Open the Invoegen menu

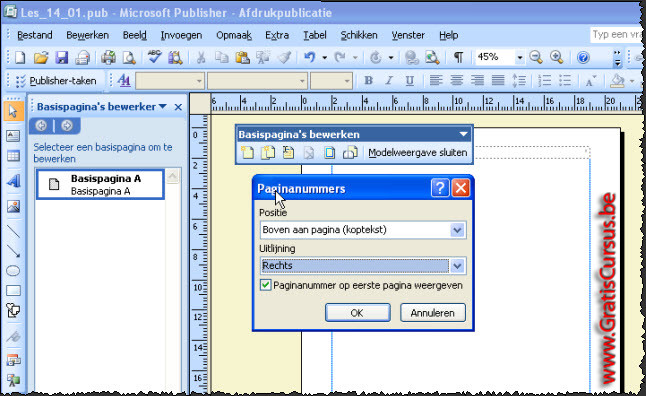pyautogui.click(x=181, y=35)
